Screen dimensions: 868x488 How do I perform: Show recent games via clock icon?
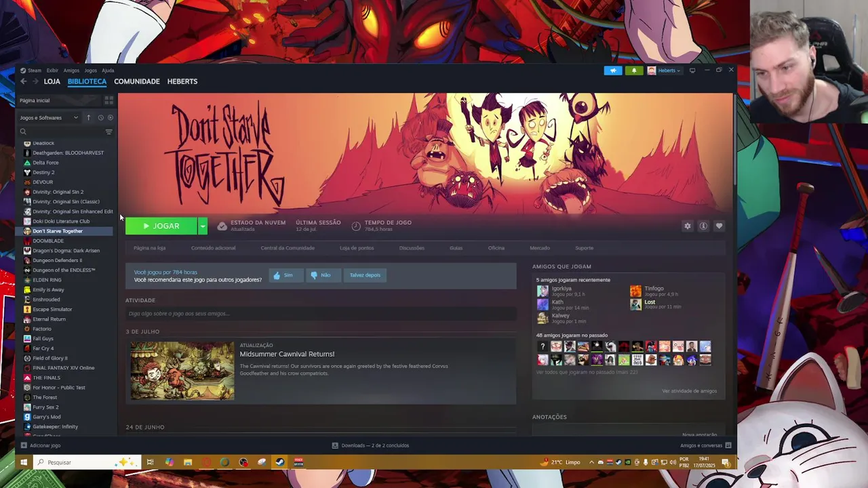pos(100,117)
